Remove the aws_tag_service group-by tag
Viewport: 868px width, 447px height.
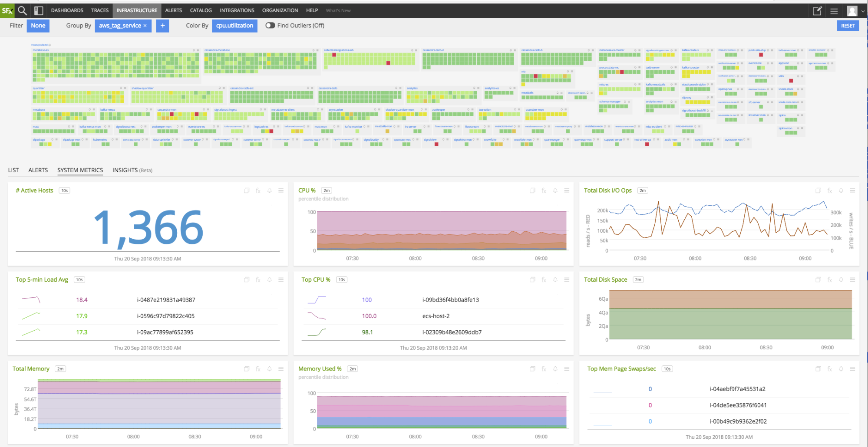pos(145,26)
